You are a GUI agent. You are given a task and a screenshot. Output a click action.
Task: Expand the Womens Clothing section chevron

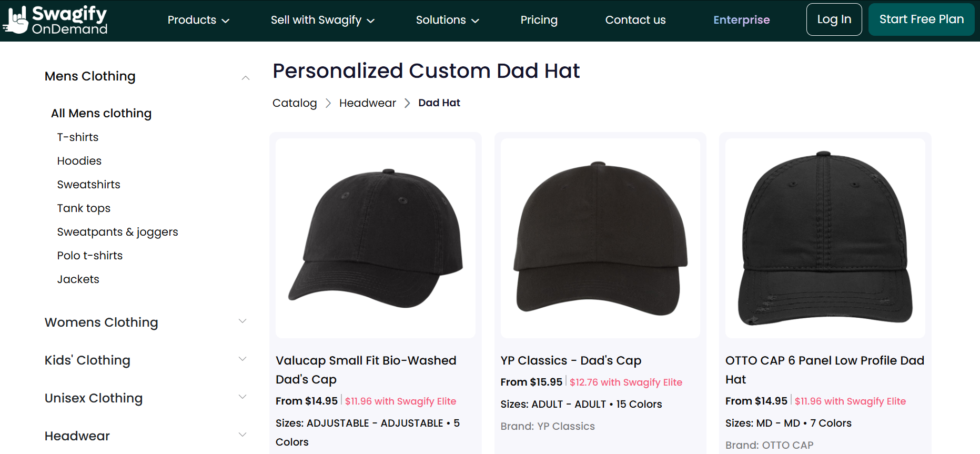[x=243, y=321]
